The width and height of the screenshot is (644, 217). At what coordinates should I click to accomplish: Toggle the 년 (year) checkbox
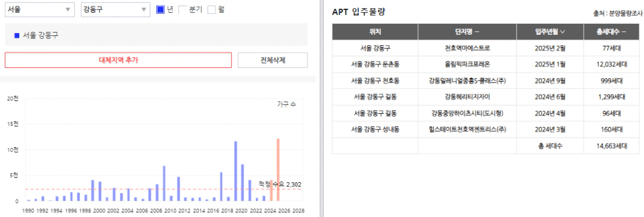point(160,10)
